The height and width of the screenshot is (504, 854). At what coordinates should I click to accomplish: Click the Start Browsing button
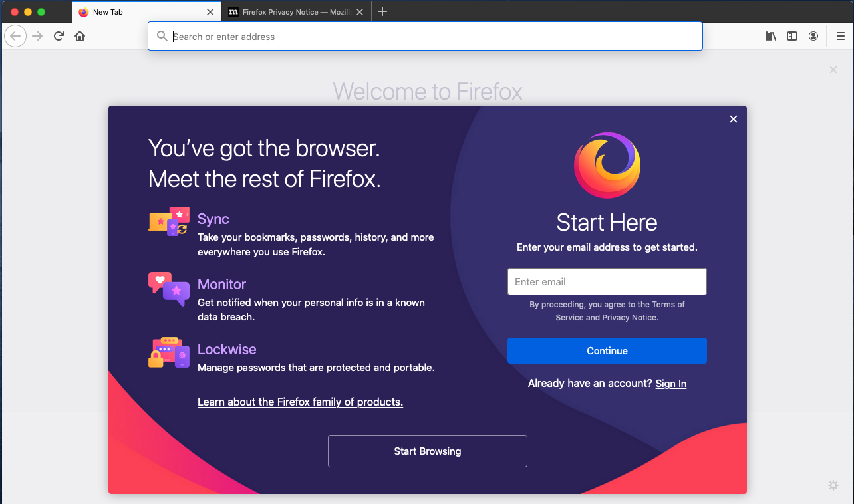(428, 451)
